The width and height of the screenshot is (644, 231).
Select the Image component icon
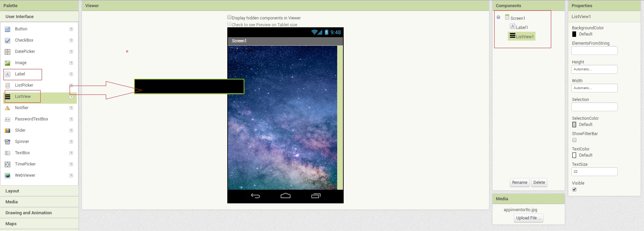[x=8, y=63]
